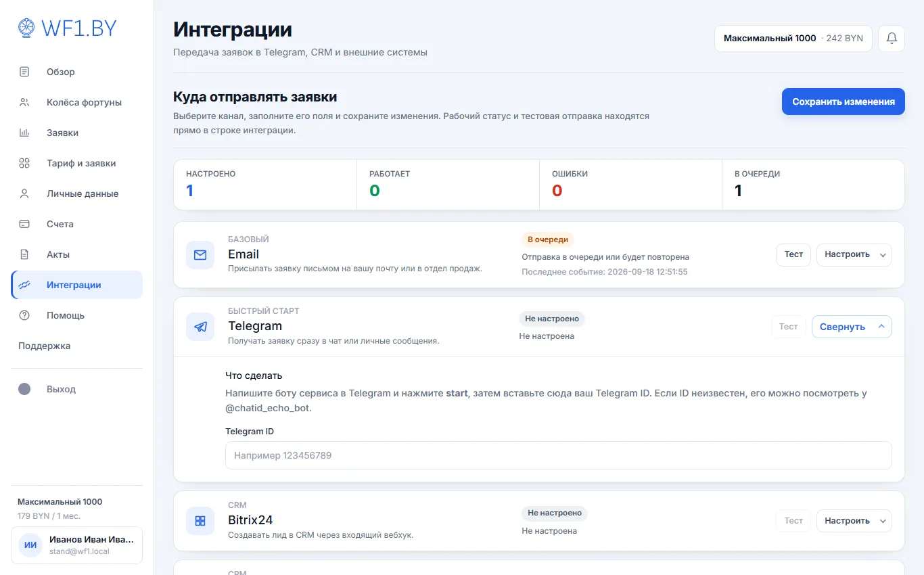Click the Bitrix24 integration title
This screenshot has width=924, height=575.
[250, 520]
